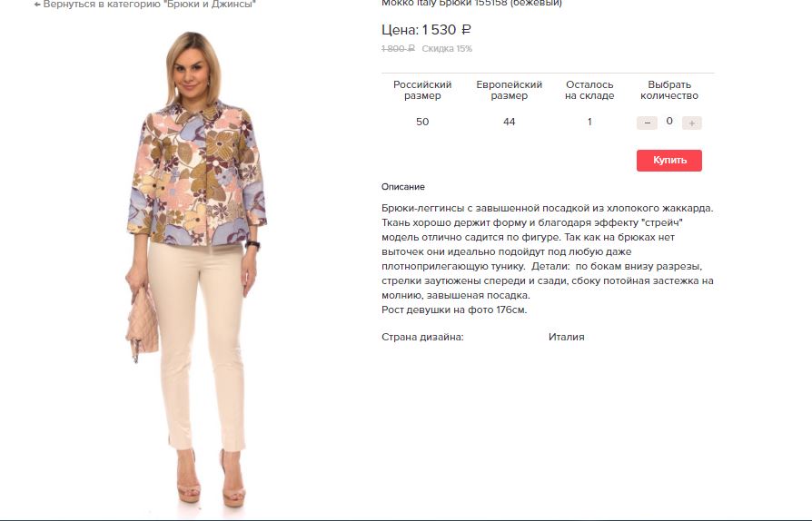Click the product title Mokko Italy Брюки
Viewport: 812px width, 521px height.
471,3
